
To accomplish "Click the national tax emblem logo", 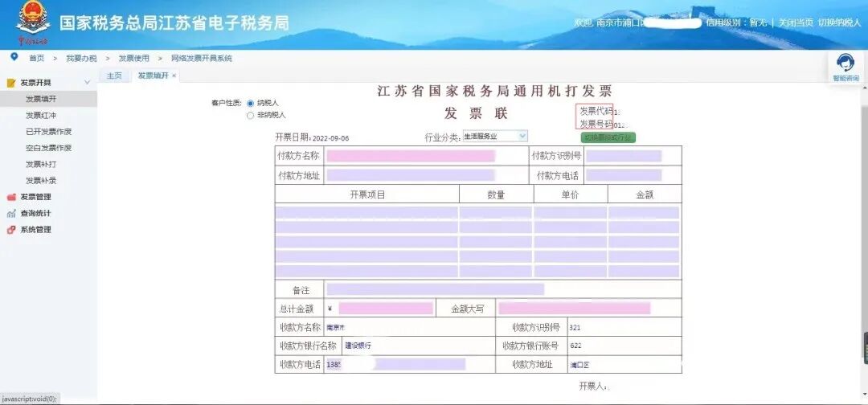I will tap(32, 19).
